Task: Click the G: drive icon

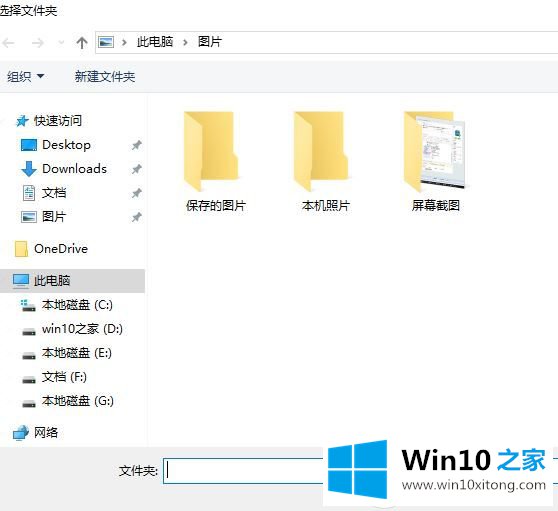Action: tap(29, 404)
